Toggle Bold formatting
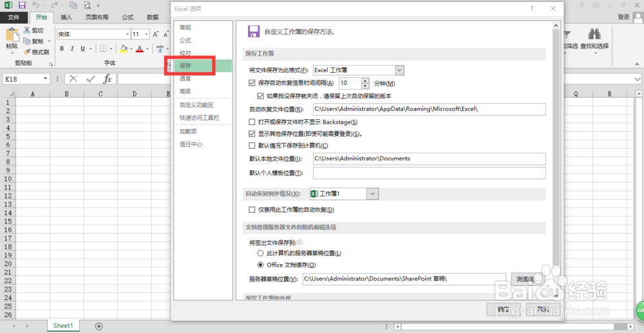The image size is (644, 333). [x=62, y=48]
